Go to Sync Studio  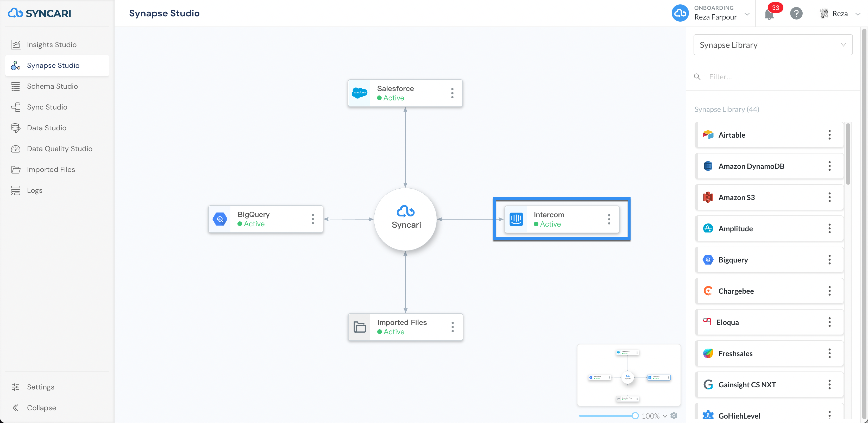[57, 107]
